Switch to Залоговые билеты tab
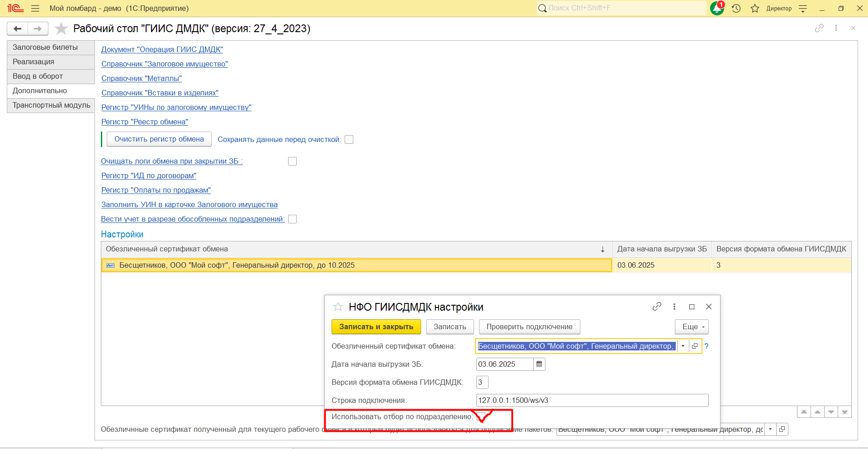Viewport: 868px width, 449px height. (51, 47)
